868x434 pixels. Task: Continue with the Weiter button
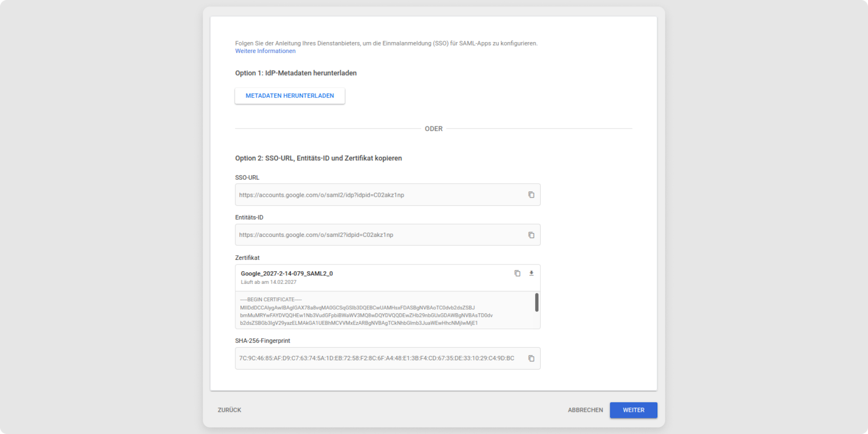(633, 410)
